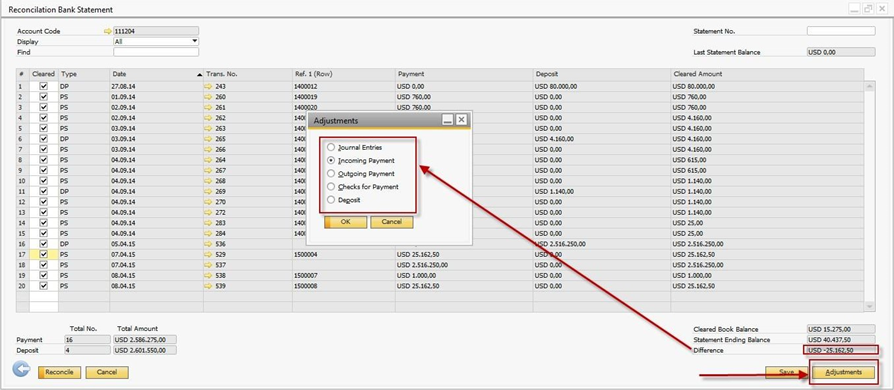Viewport: 894px width, 390px height.
Task: Uncheck the Cleared checkbox in row 1
Action: coord(43,87)
